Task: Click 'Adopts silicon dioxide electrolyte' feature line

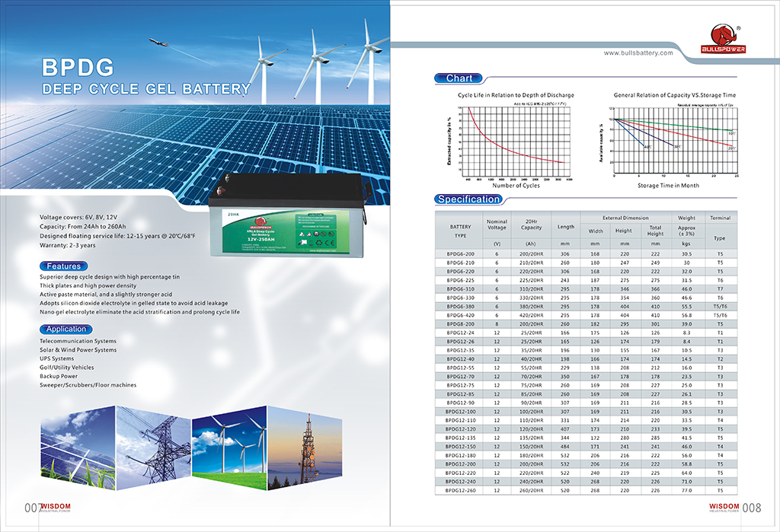Action: [134, 303]
